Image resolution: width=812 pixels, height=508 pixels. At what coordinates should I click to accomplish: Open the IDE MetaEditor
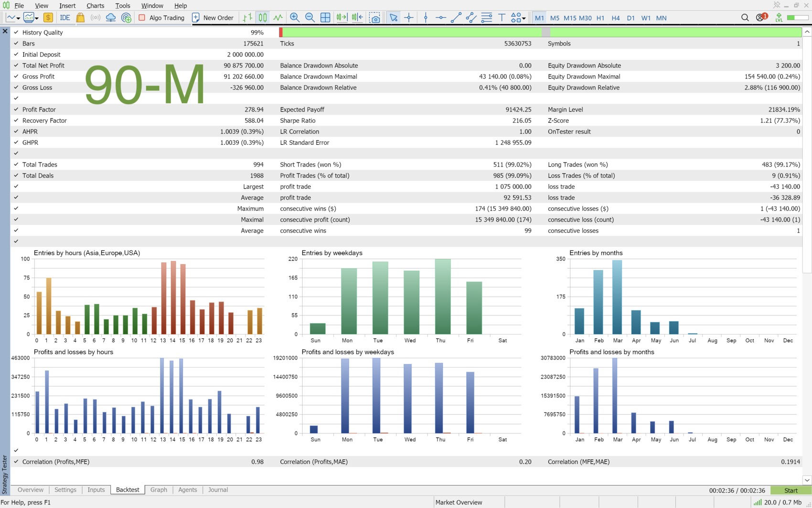click(64, 18)
